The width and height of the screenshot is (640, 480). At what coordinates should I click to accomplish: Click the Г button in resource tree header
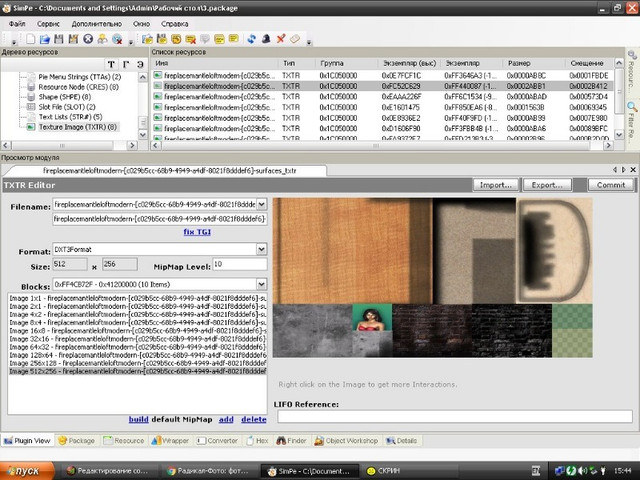click(x=126, y=64)
